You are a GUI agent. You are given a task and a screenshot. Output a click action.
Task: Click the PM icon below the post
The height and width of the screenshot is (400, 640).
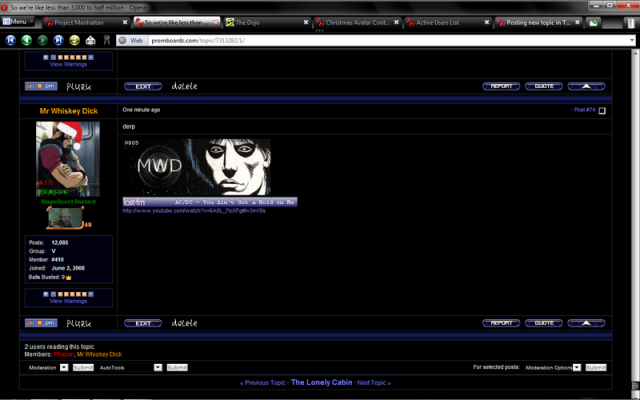(x=50, y=323)
